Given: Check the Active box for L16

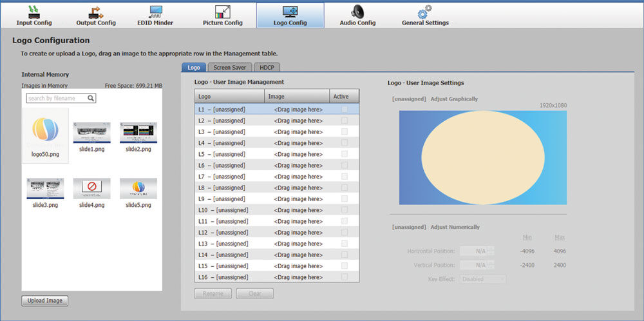Looking at the screenshot, I should 345,277.
